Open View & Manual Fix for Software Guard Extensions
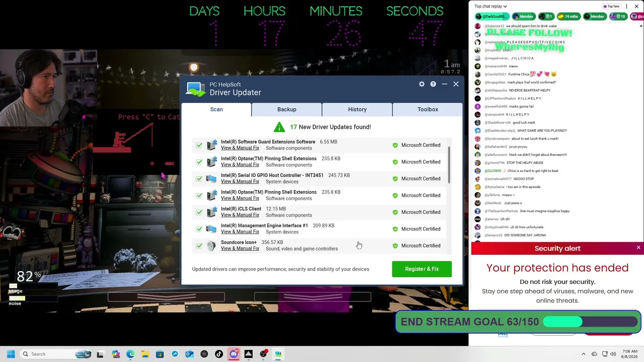 click(240, 148)
